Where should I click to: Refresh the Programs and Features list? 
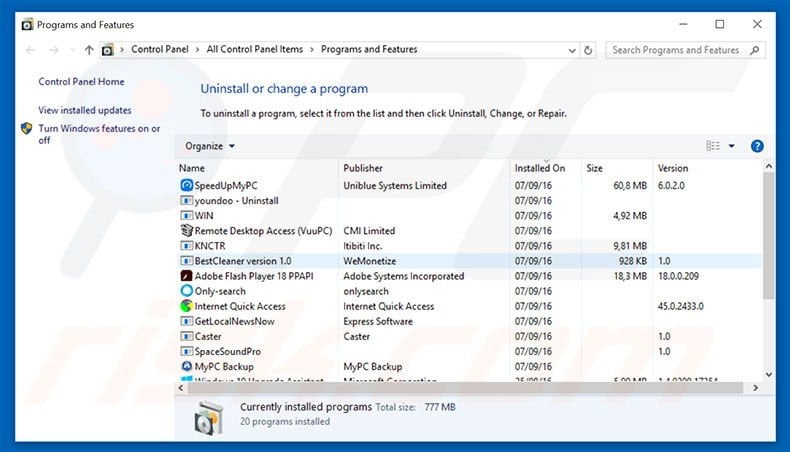pyautogui.click(x=587, y=50)
